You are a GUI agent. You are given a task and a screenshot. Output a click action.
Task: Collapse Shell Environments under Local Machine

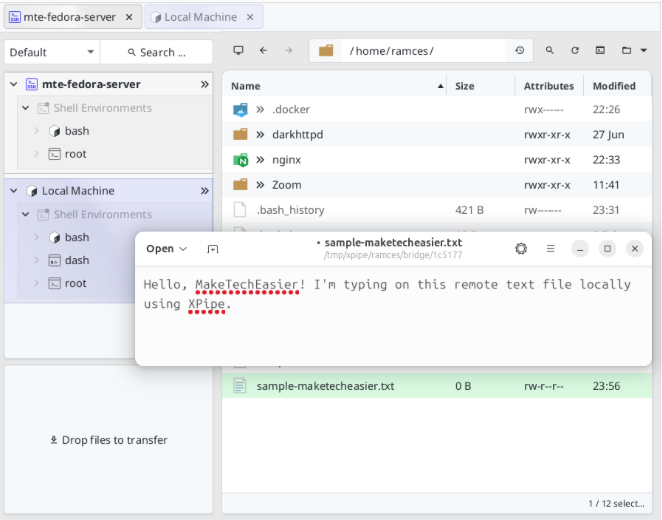click(x=26, y=214)
